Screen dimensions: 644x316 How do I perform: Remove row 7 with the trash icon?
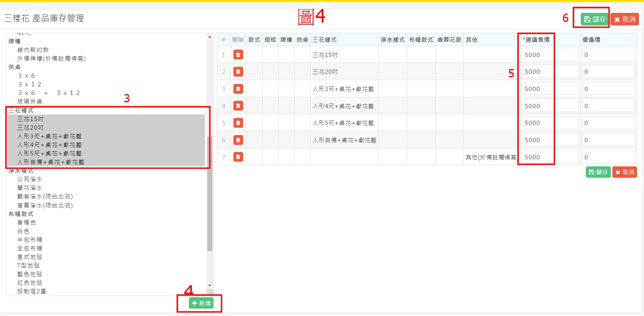point(238,157)
